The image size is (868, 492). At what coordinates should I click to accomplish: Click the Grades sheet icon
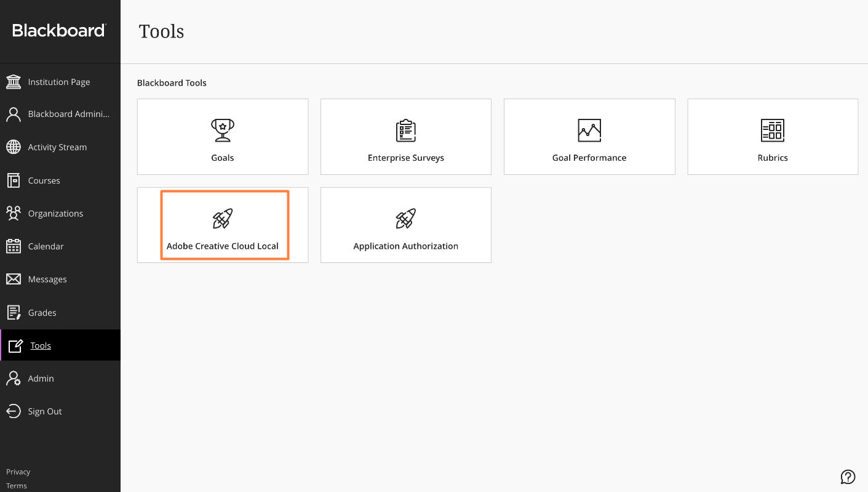tap(13, 312)
